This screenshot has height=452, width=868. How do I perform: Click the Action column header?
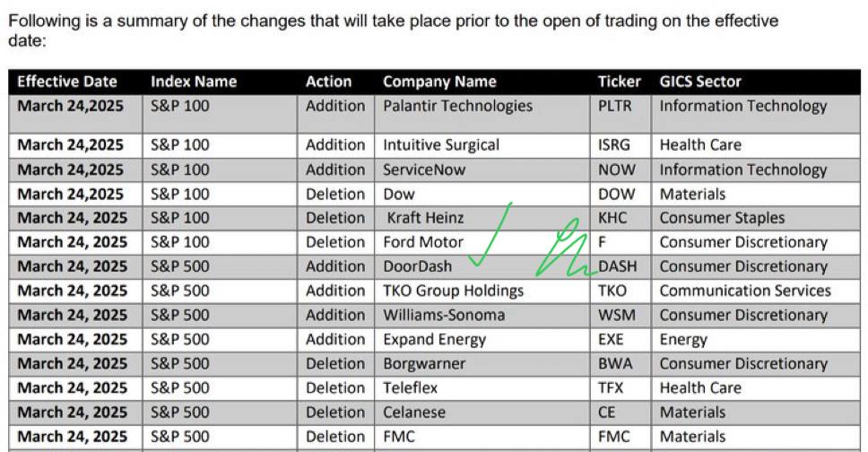pyautogui.click(x=328, y=82)
